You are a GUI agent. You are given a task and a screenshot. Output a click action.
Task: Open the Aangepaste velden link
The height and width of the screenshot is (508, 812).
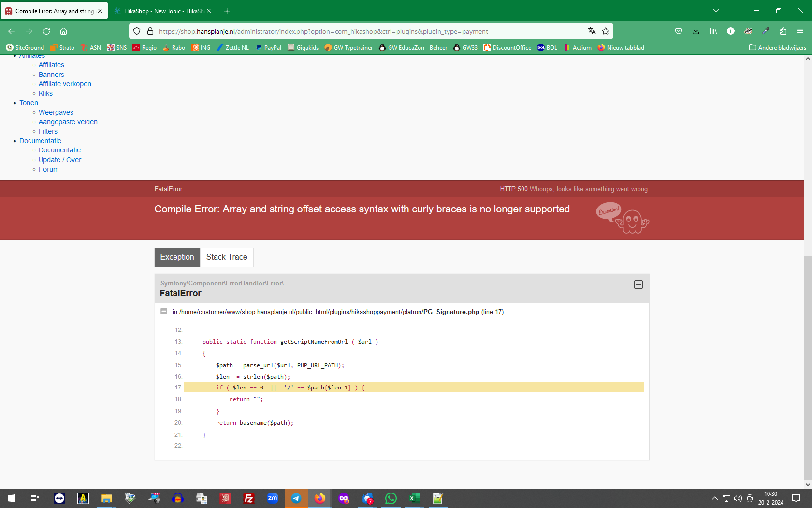[x=68, y=122]
